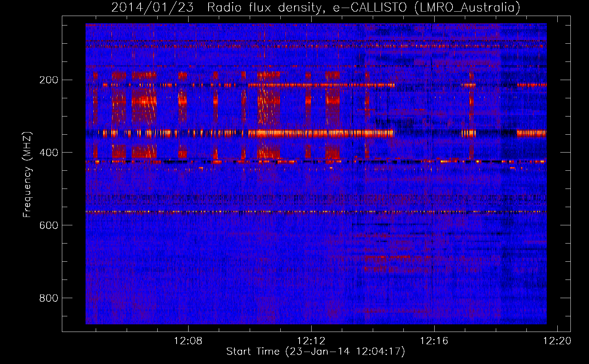The image size is (589, 364).
Task: Click the plot title '2014/01/23 Radio flux density'
Action: pyautogui.click(x=316, y=7)
